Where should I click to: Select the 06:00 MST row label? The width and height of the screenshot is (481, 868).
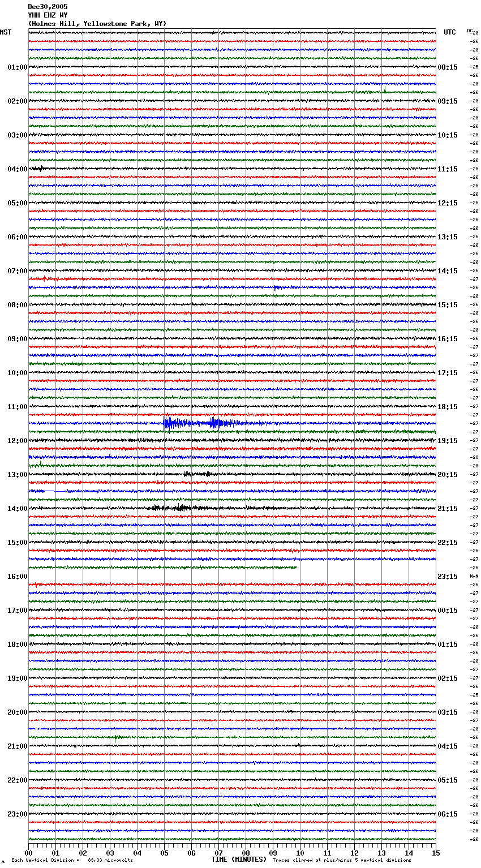[18, 237]
